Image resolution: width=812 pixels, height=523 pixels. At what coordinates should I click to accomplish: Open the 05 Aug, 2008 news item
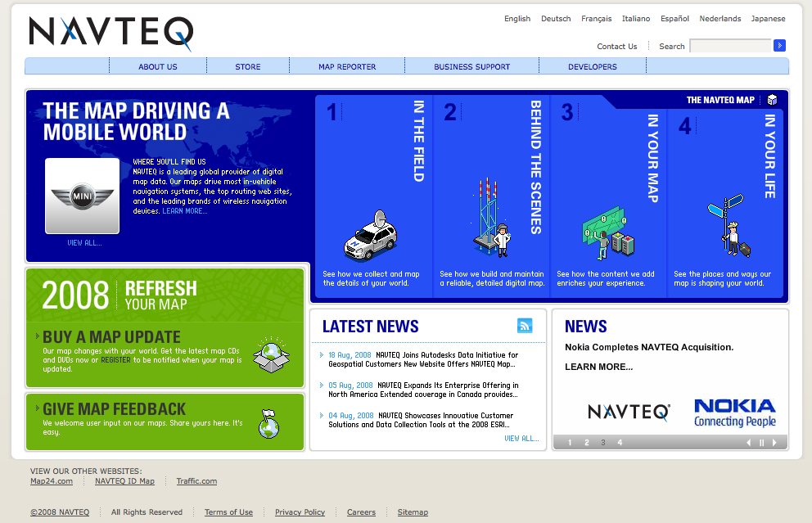pos(423,390)
